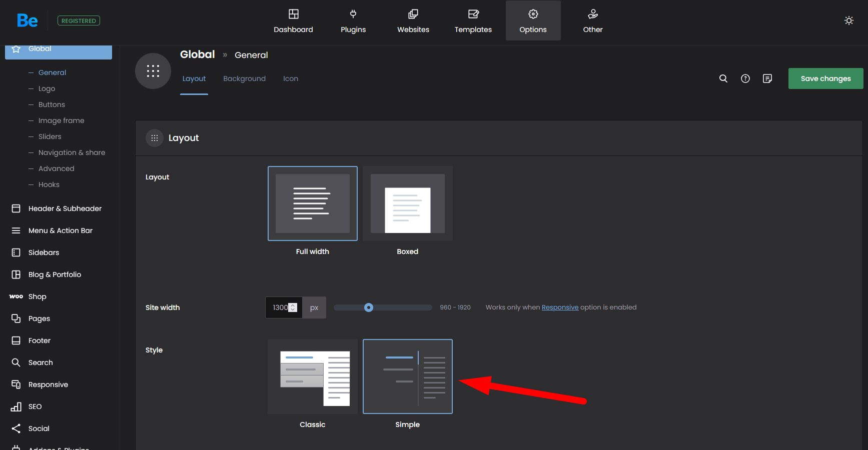Go to Plugins in top navigation
The image size is (868, 450).
353,21
